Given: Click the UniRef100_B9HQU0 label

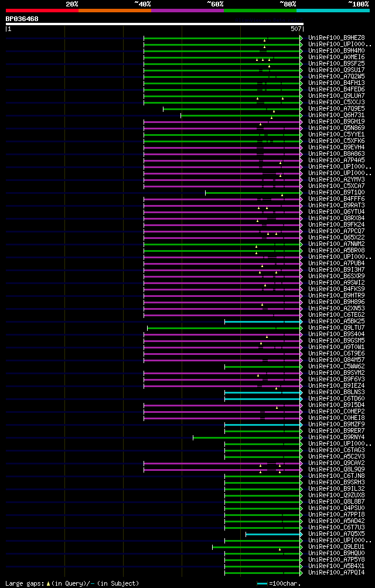Looking at the screenshot, I should point(336,553).
